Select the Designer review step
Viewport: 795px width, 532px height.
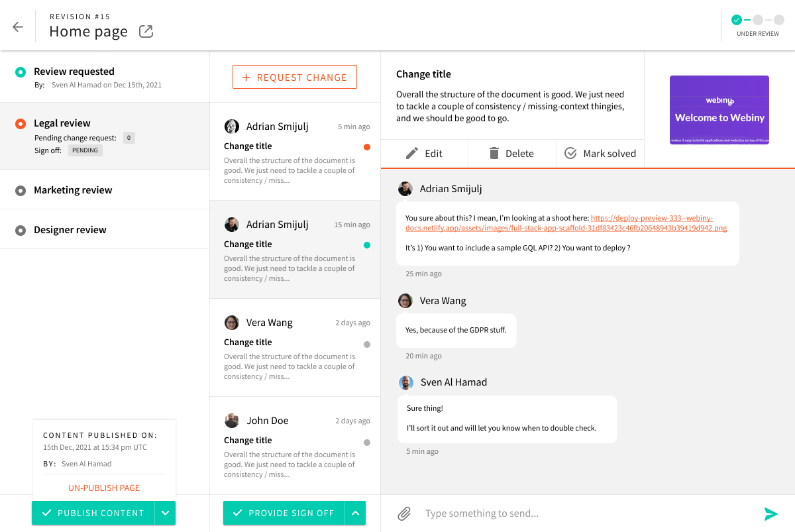(70, 229)
